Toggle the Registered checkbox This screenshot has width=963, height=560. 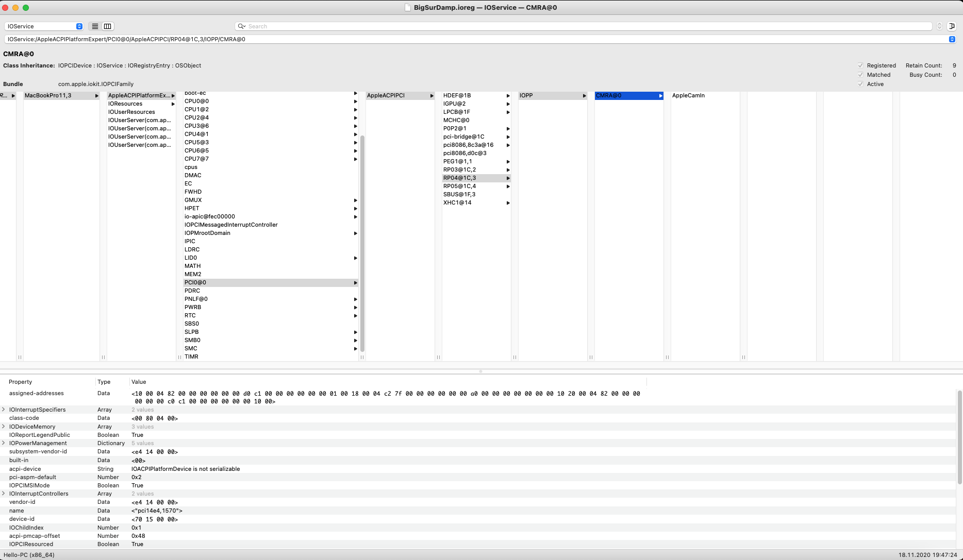tap(860, 65)
